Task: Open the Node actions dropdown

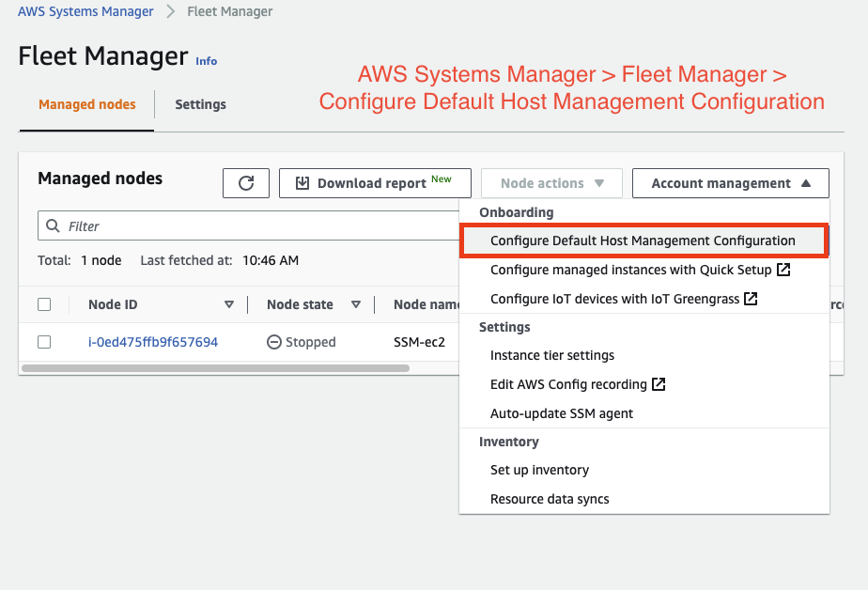Action: pos(551,183)
